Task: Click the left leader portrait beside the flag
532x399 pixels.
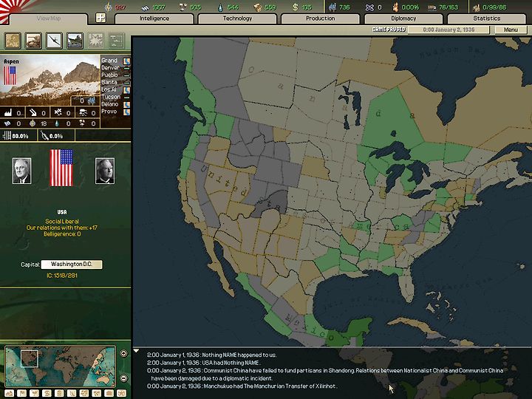Action: click(x=21, y=171)
